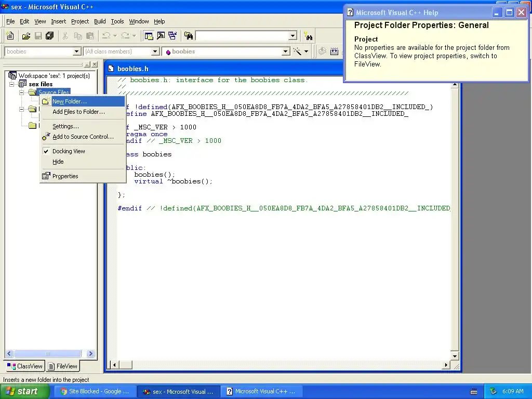Click the New Text File toolbar icon
Screen dimensions: 532x399
tap(10, 36)
